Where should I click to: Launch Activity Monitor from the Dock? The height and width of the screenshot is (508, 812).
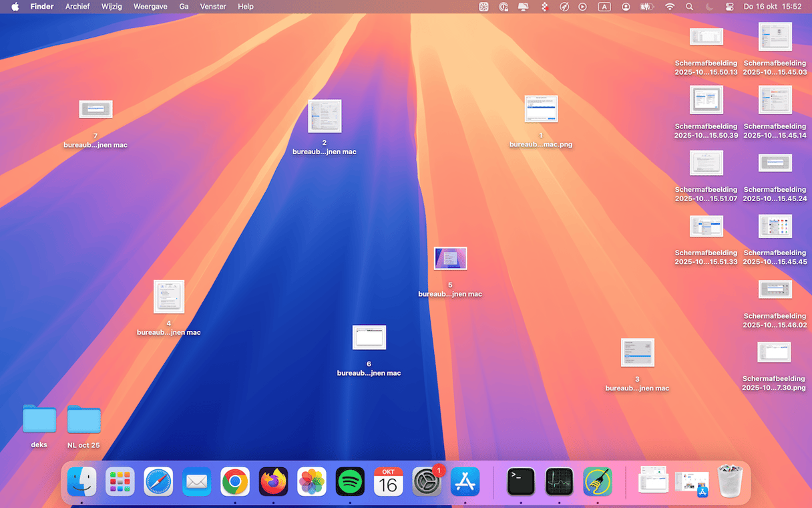pyautogui.click(x=559, y=482)
